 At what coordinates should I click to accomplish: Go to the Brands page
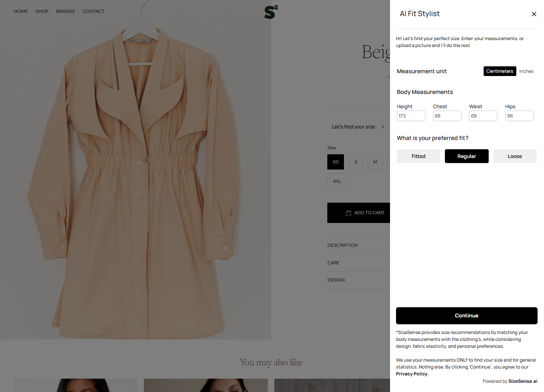click(x=65, y=12)
